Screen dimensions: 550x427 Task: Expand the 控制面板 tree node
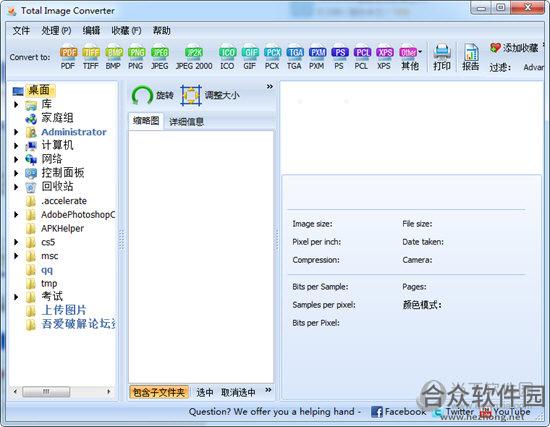coord(16,173)
